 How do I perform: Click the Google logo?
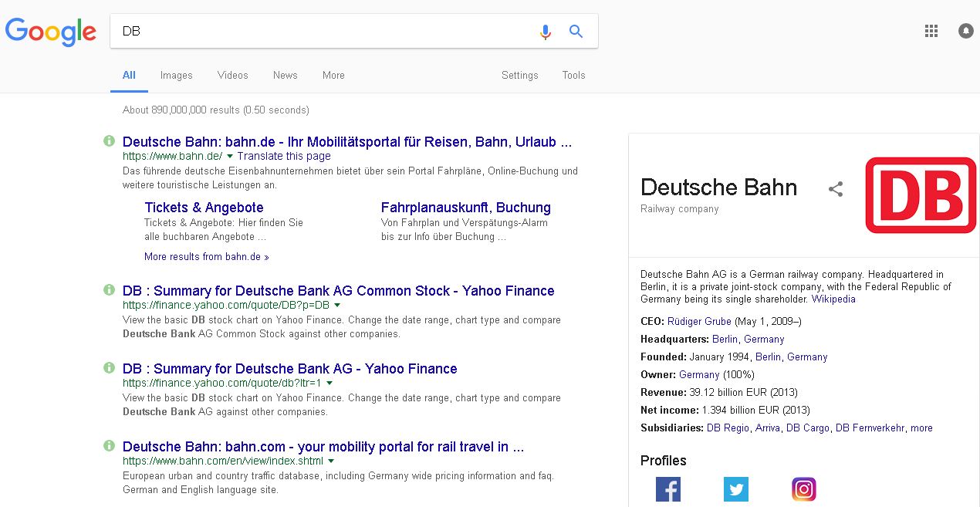(51, 32)
